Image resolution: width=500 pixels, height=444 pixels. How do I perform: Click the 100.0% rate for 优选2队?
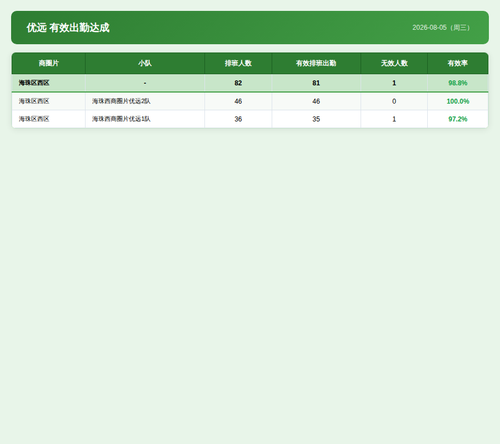pyautogui.click(x=458, y=101)
